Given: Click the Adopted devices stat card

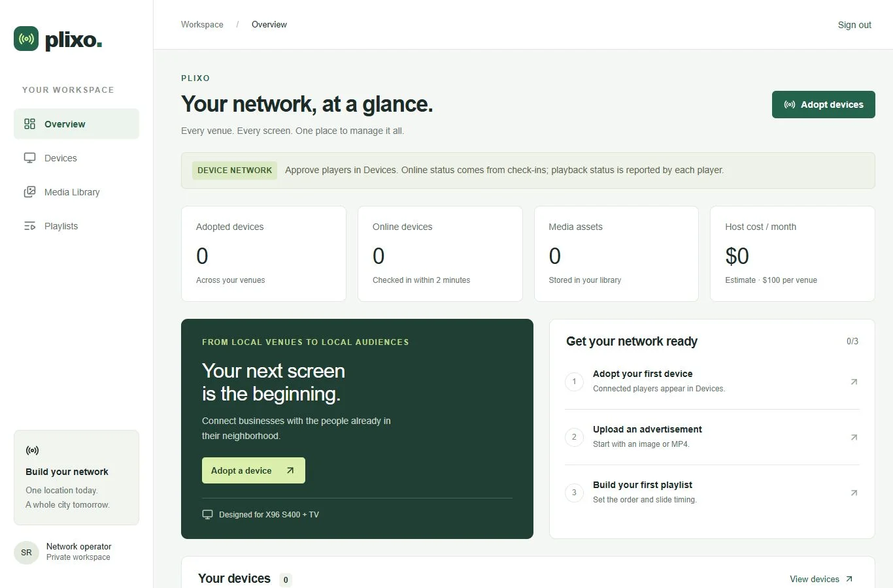Looking at the screenshot, I should click(263, 253).
